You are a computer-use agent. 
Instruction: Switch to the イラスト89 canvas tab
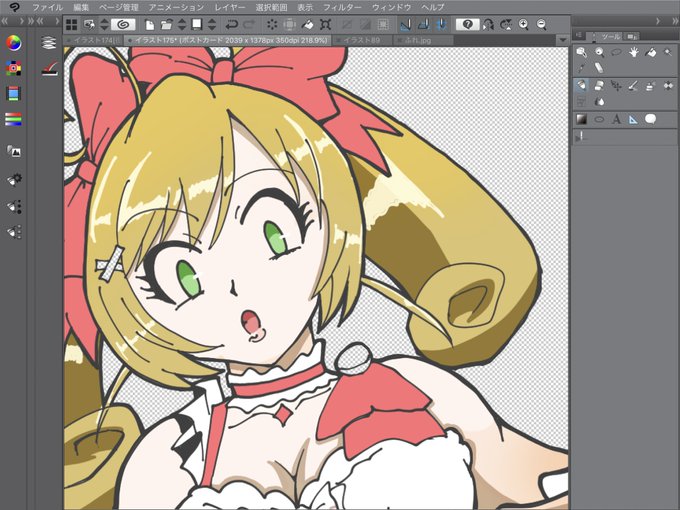tap(361, 40)
